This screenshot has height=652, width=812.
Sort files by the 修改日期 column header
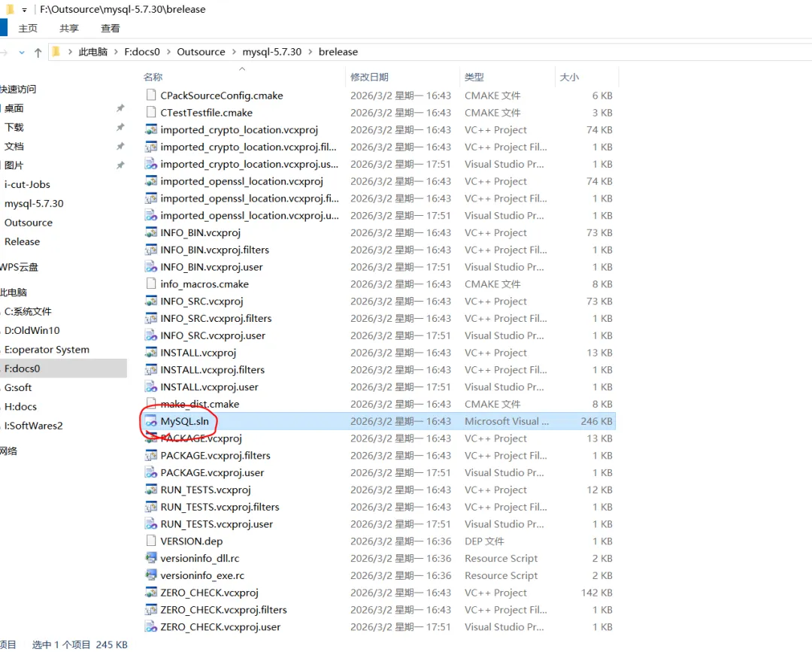369,77
